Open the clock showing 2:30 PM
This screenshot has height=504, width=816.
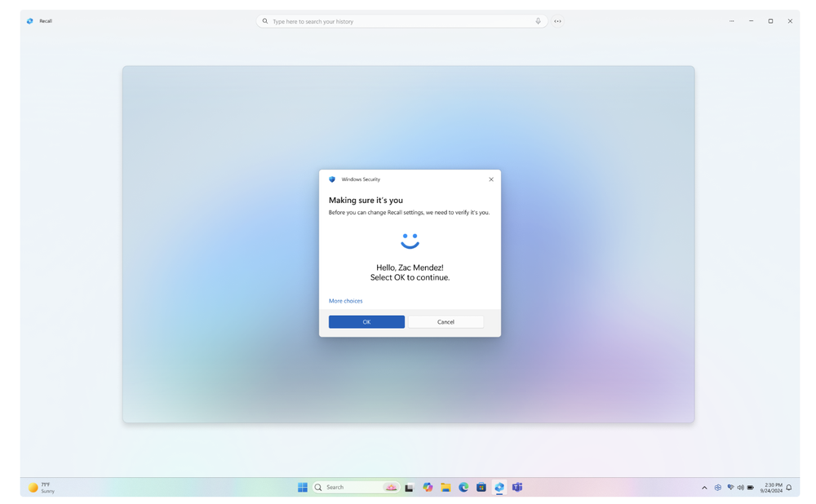pos(771,488)
